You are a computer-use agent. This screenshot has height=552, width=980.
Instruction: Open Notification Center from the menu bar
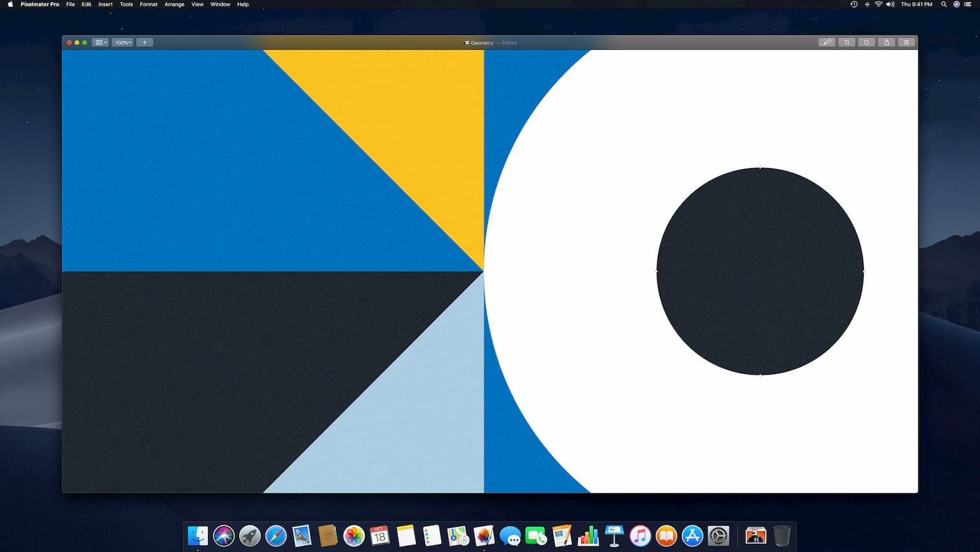pyautogui.click(x=968, y=4)
